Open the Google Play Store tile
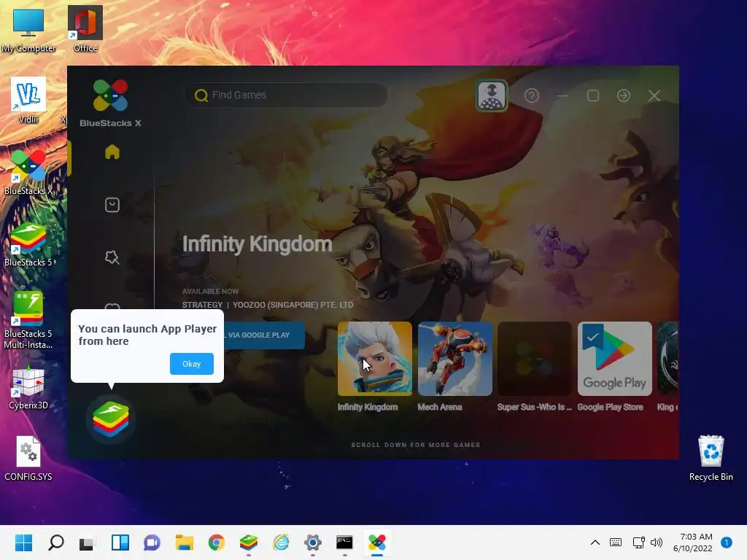Screen dimensions: 747x560 point(614,359)
